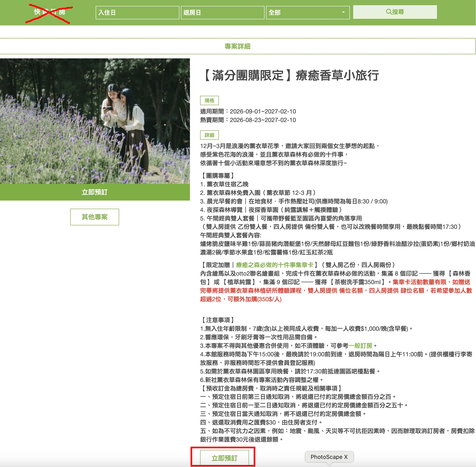Click the PhotoScape X tooltip label

coord(329,457)
